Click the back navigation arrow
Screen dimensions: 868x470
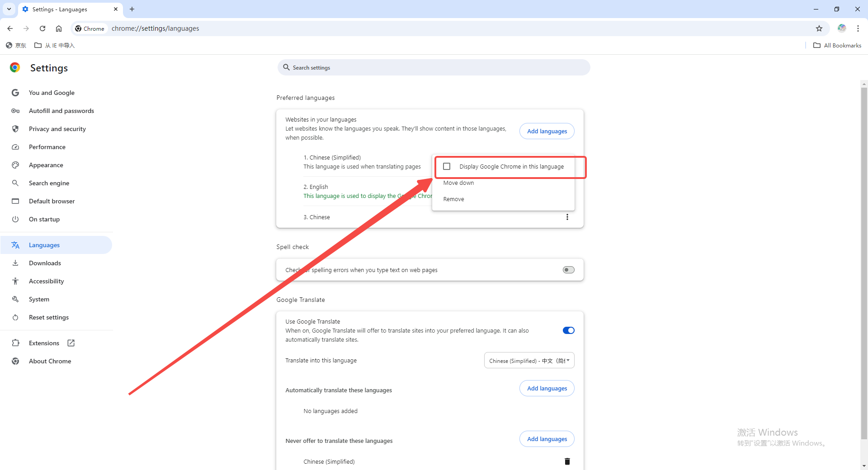click(10, 28)
